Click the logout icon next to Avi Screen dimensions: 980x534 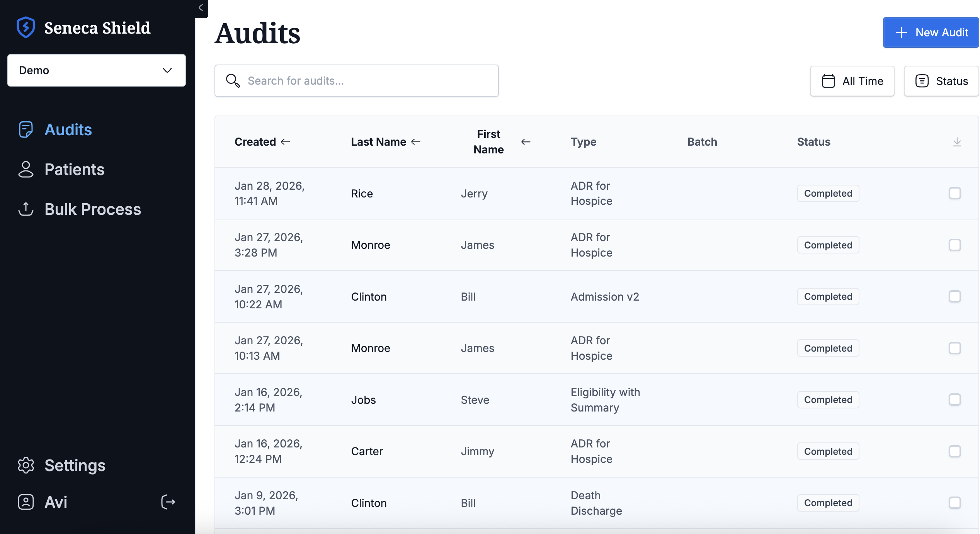(x=168, y=502)
